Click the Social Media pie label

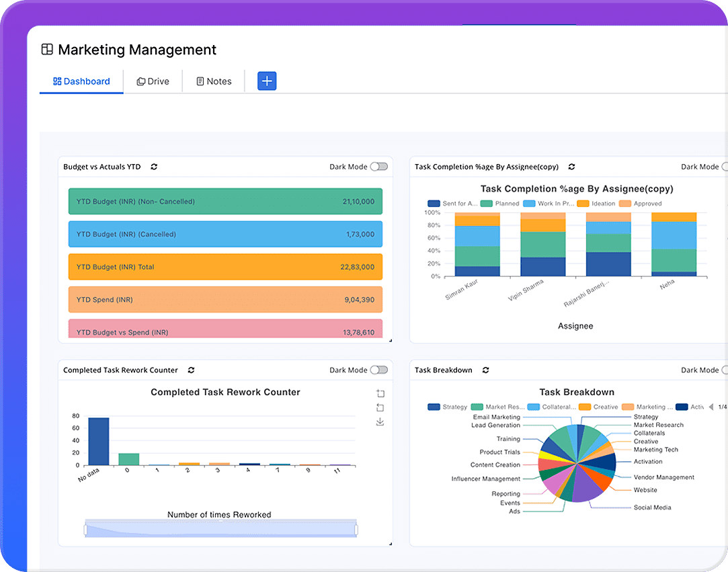(x=652, y=507)
